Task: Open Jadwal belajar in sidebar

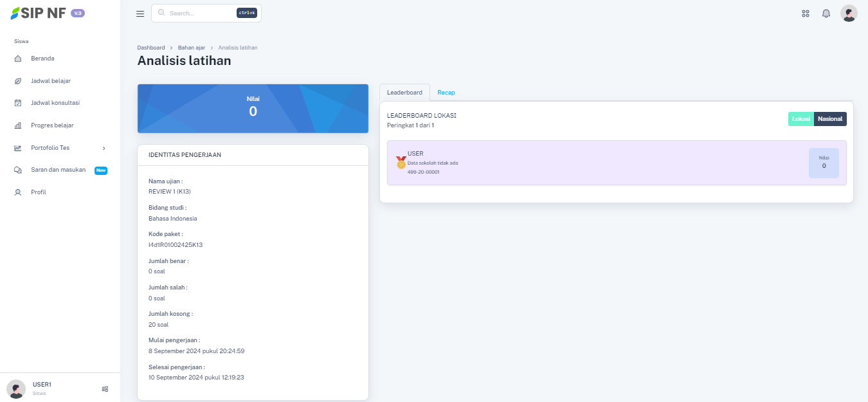Action: [x=51, y=81]
